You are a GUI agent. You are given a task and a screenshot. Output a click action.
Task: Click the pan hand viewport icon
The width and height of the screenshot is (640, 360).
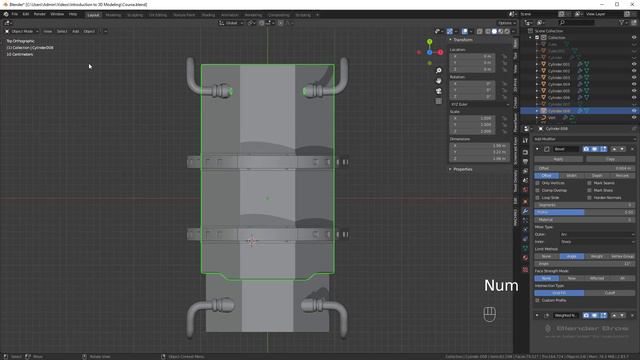pyautogui.click(x=439, y=81)
